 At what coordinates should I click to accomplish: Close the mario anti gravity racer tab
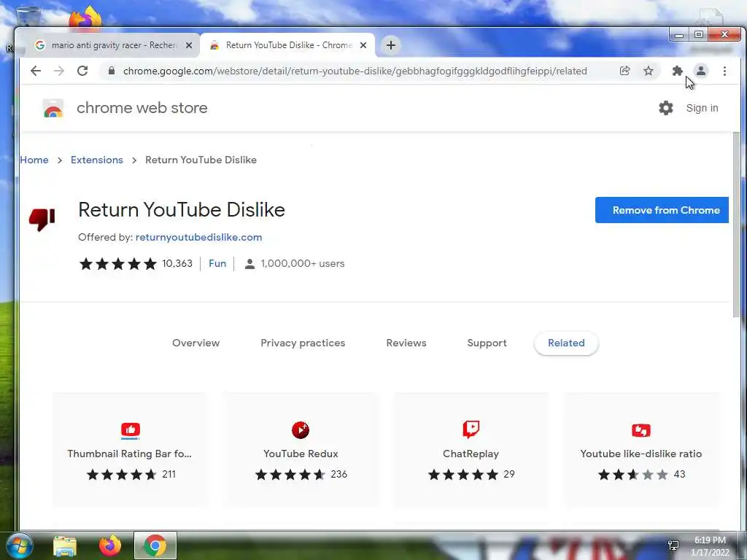[189, 45]
